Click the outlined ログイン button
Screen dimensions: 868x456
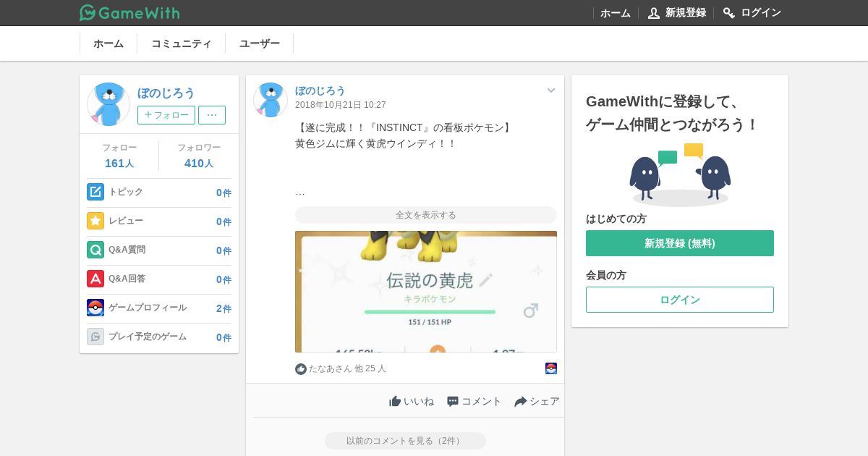pos(680,300)
